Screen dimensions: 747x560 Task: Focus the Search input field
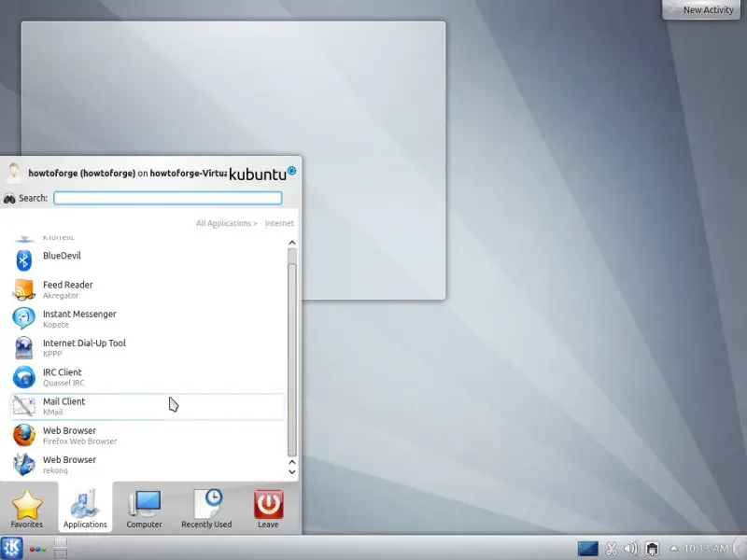(168, 198)
